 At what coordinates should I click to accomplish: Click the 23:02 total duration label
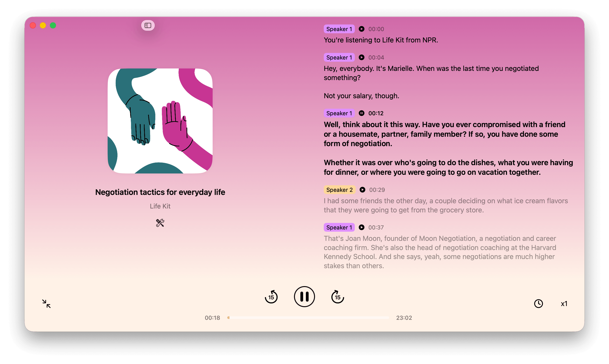[404, 318]
